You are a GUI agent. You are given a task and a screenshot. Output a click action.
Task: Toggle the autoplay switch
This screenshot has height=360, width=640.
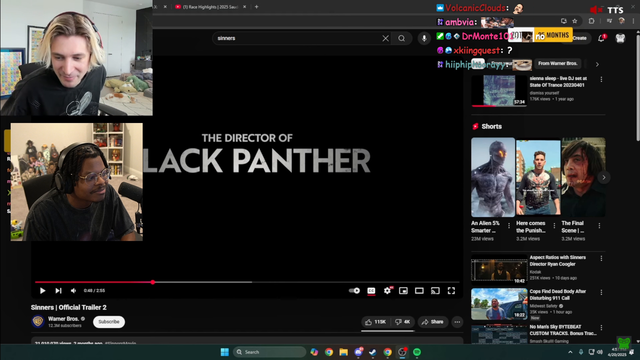[354, 291]
